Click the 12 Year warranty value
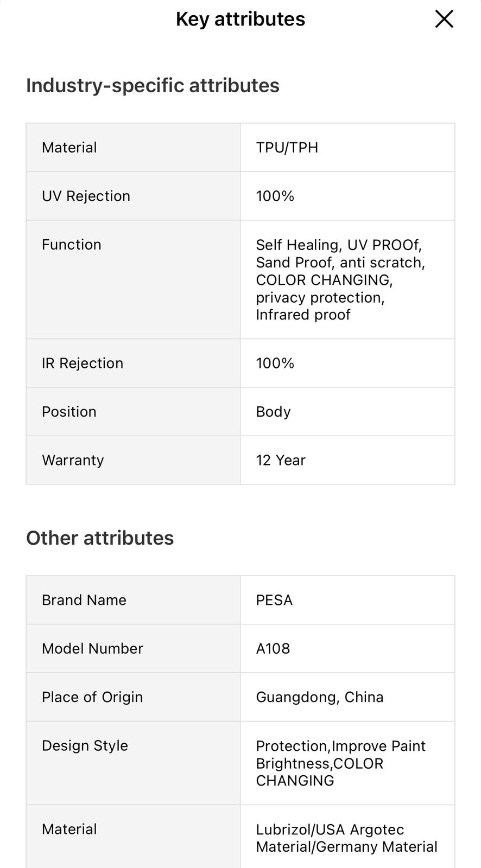 pos(281,460)
